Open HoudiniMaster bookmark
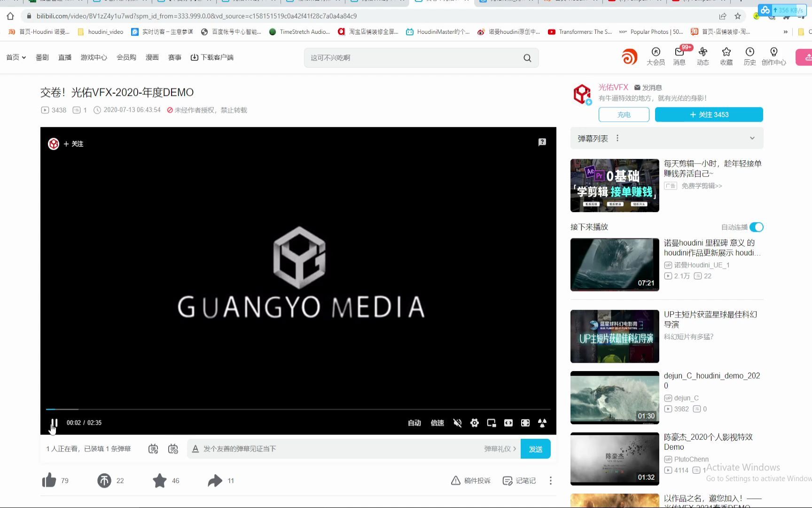 tap(438, 32)
